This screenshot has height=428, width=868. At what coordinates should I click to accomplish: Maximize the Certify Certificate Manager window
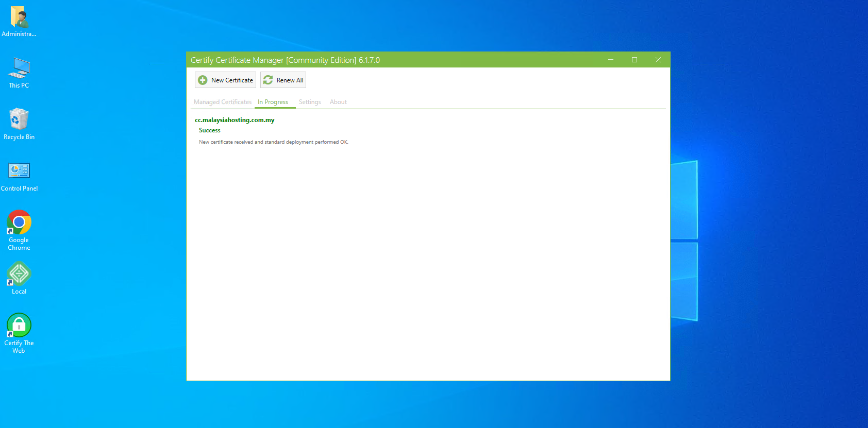click(x=635, y=60)
